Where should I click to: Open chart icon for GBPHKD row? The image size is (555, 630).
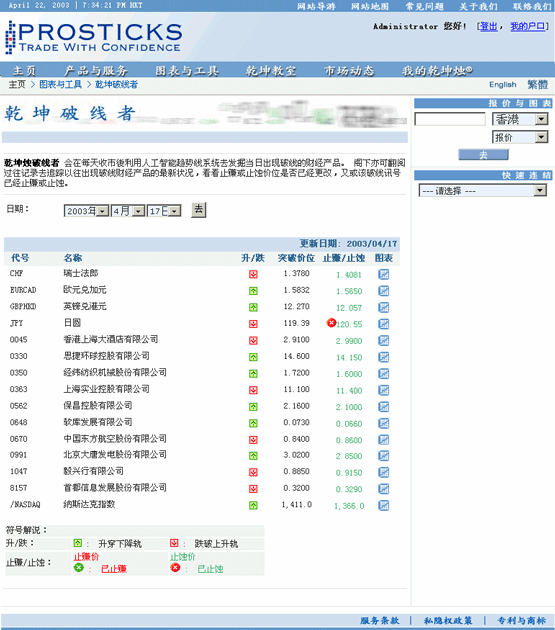point(384,307)
